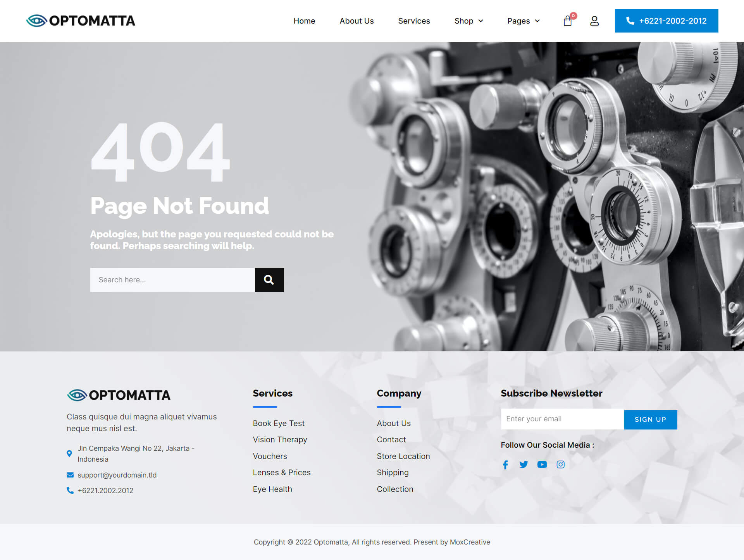This screenshot has width=744, height=560.
Task: Click the Optomatta header logo
Action: [81, 21]
